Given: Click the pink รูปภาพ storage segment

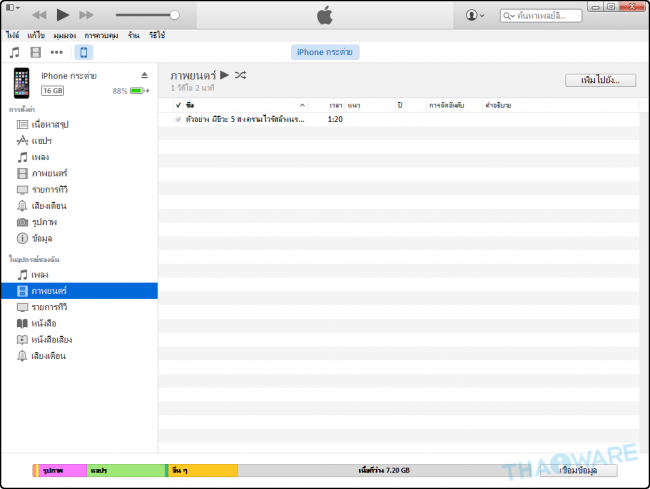Looking at the screenshot, I should 63,470.
